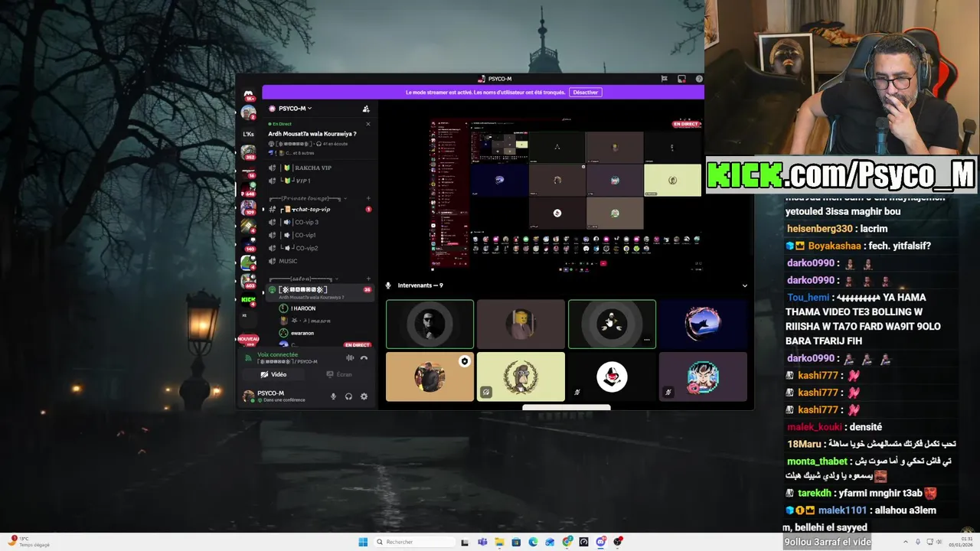Open the Discord pop-out notification icon

pyautogui.click(x=681, y=79)
